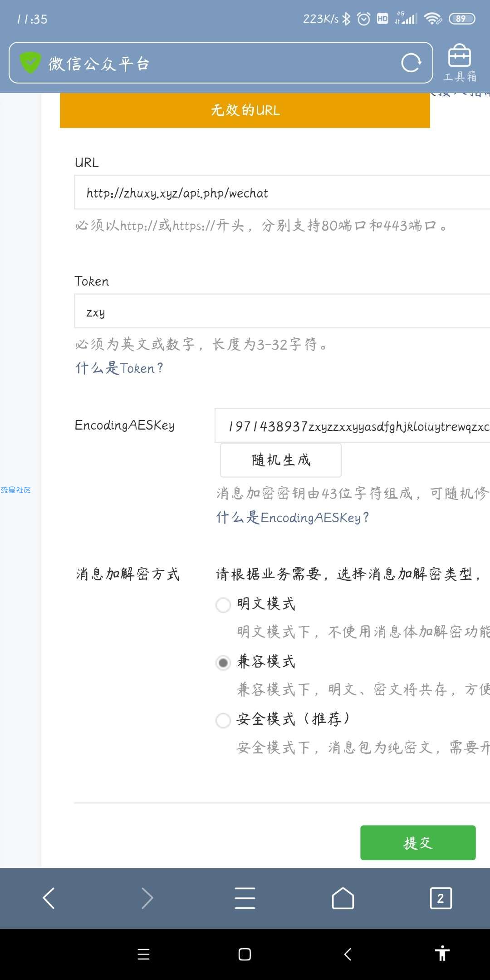490x980 pixels.
Task: Submit the form with 提交
Action: [418, 842]
